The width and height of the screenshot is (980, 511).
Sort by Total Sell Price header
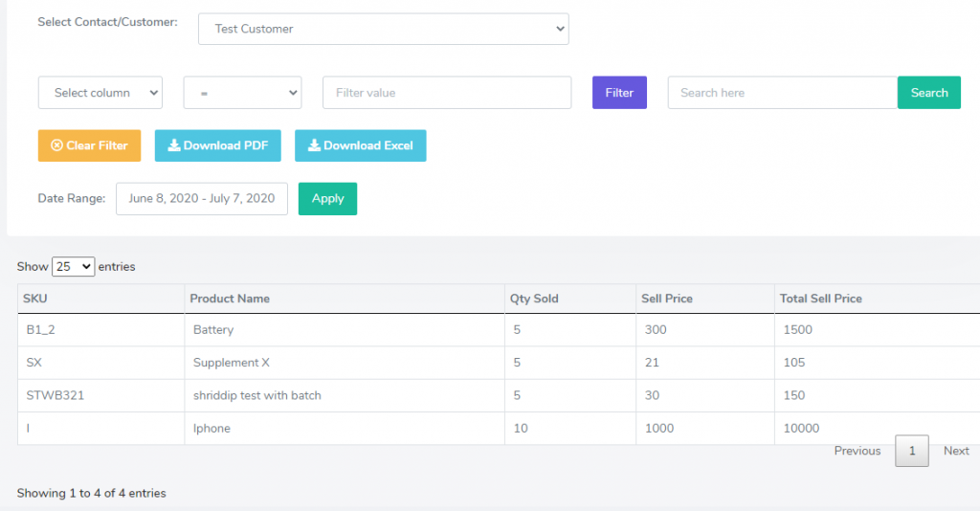(x=820, y=299)
